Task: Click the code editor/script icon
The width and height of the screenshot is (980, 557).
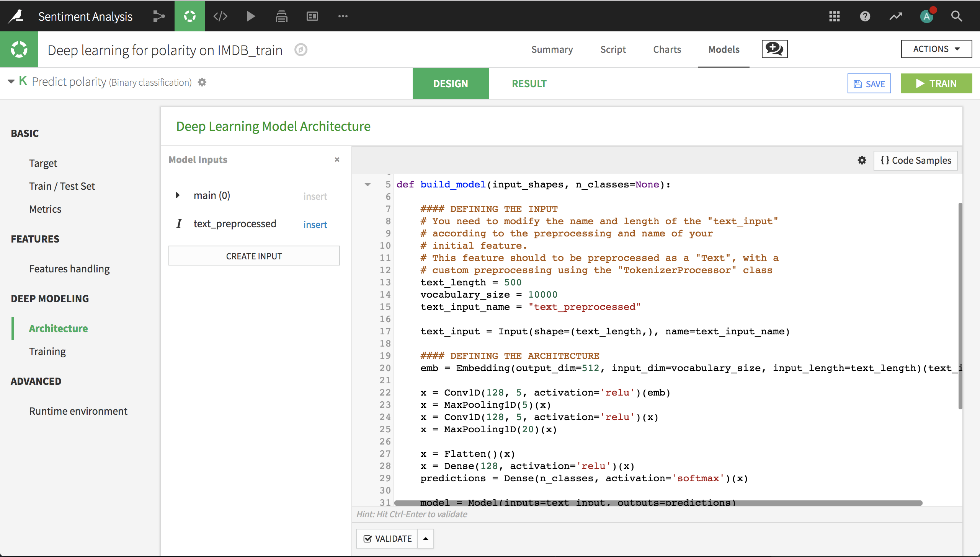Action: [x=219, y=16]
